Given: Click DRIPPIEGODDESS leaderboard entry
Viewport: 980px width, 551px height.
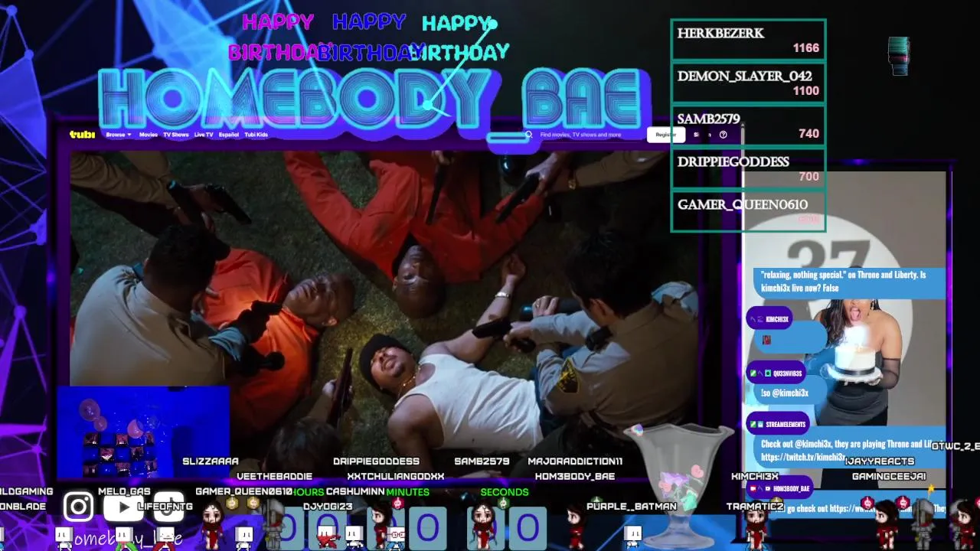Looking at the screenshot, I should tap(748, 168).
